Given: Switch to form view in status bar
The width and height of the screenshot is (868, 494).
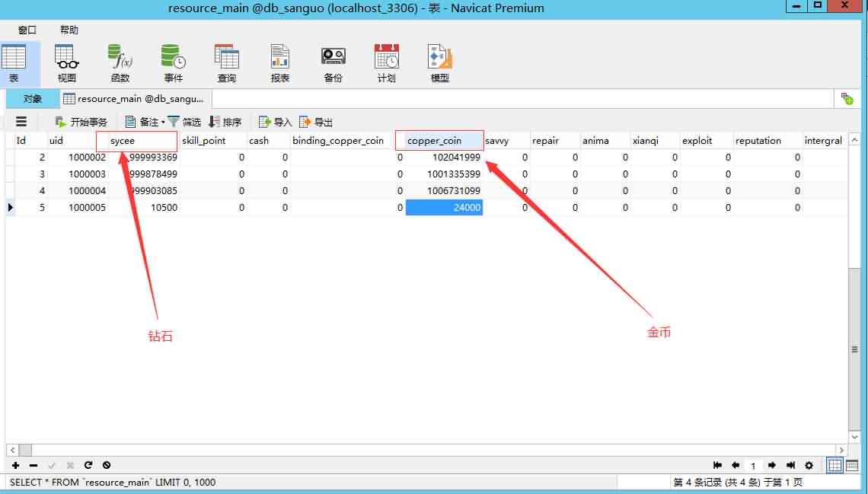Looking at the screenshot, I should pyautogui.click(x=852, y=465).
